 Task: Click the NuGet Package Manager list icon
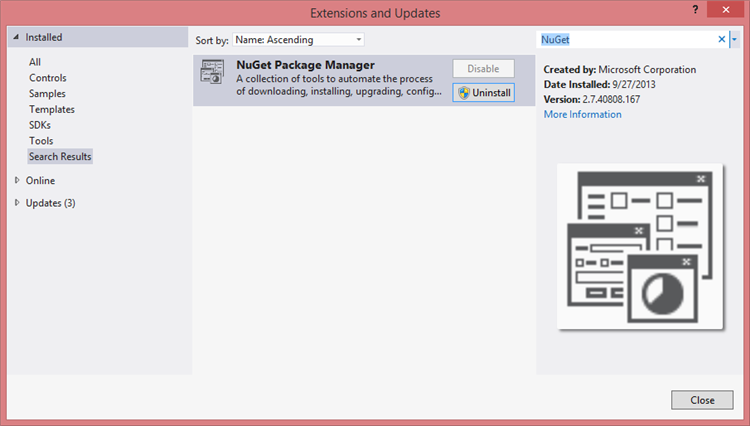(212, 72)
